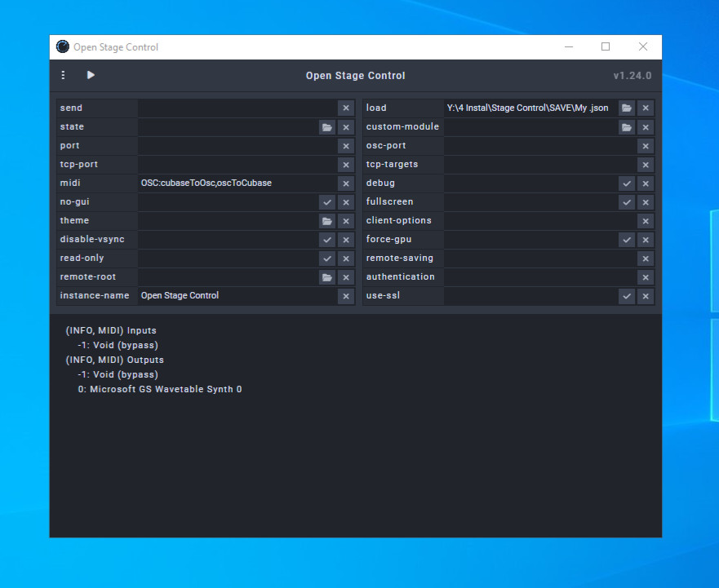Clear the tcp-targets field
Viewport: 719px width, 588px height.
pyautogui.click(x=646, y=165)
